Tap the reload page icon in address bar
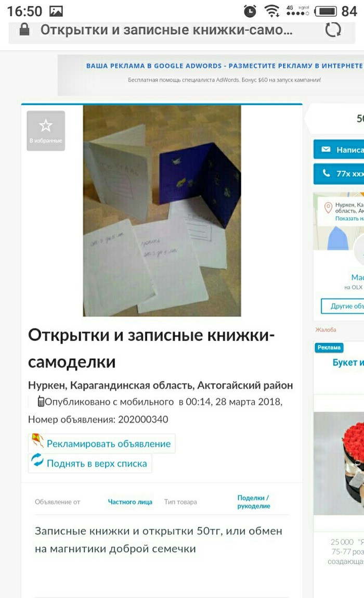This screenshot has width=364, height=598. [x=333, y=29]
